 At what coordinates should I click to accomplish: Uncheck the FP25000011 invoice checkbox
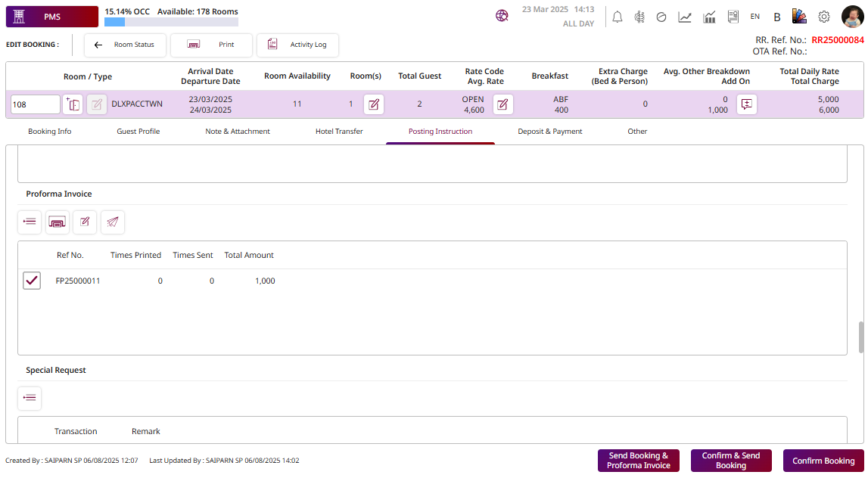(x=32, y=281)
